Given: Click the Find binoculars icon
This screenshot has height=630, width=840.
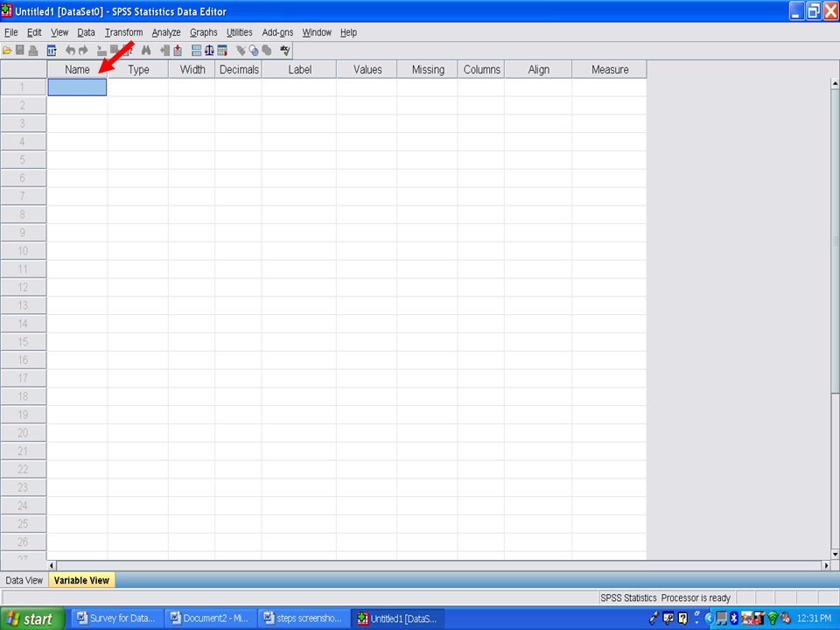Looking at the screenshot, I should [146, 51].
